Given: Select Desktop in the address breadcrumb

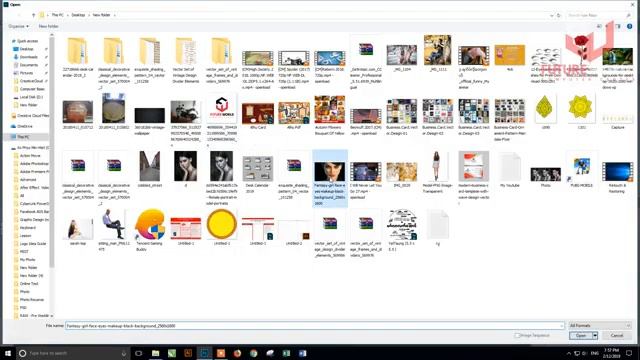Looking at the screenshot, I should [78, 15].
